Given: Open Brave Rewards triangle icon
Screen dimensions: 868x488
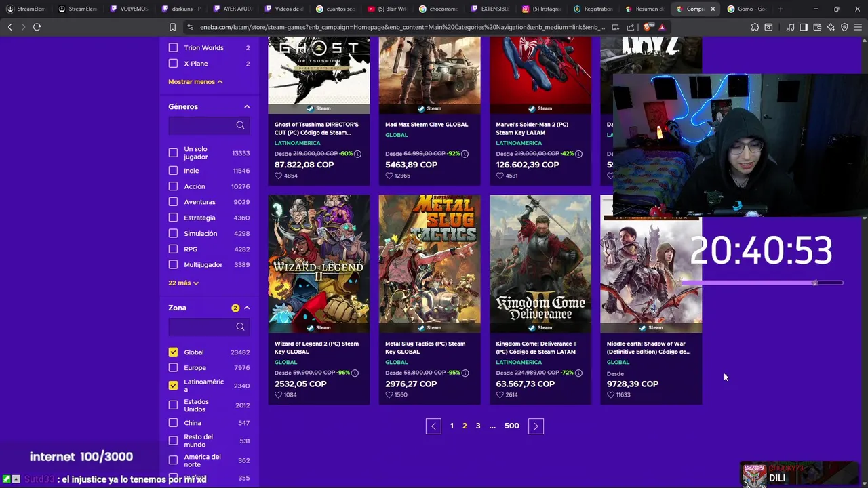Looking at the screenshot, I should [661, 27].
